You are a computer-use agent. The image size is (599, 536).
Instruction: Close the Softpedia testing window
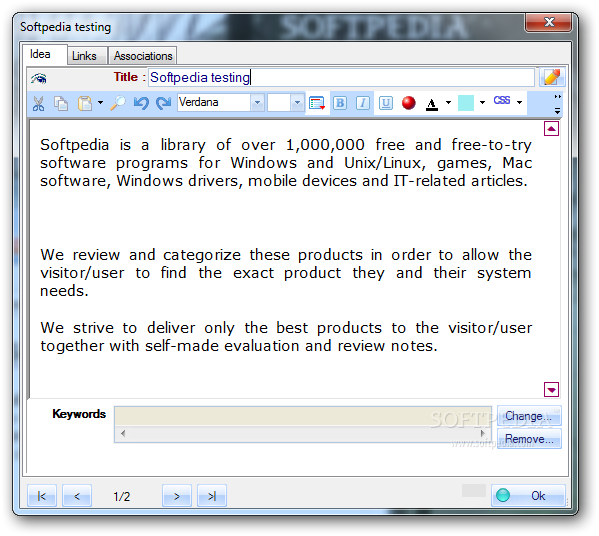(x=549, y=22)
